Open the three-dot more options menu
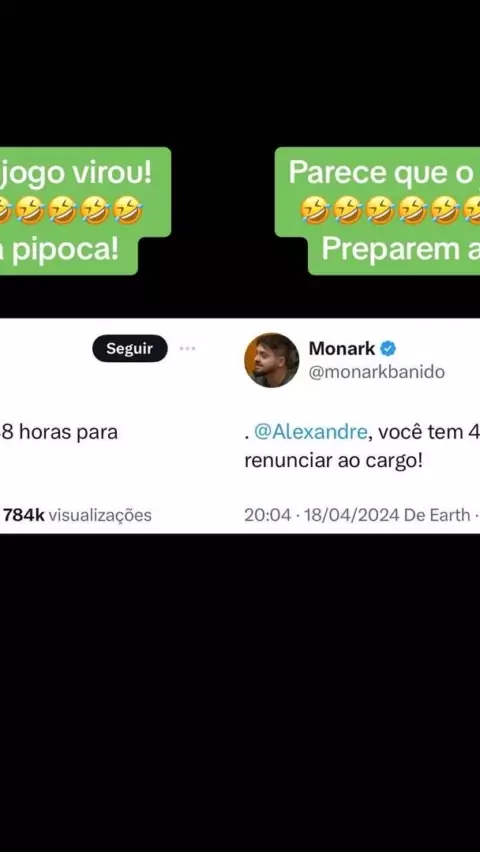The height and width of the screenshot is (852, 480). 187,348
